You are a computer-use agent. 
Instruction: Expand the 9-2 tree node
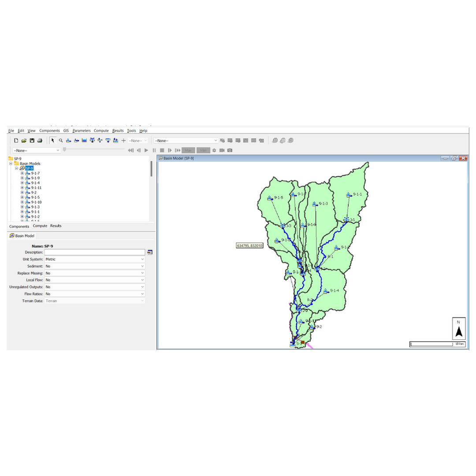pos(22,193)
